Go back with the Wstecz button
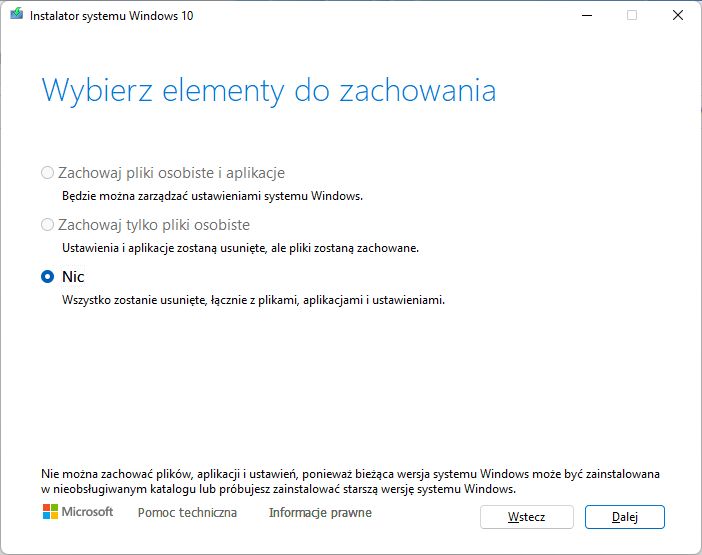The height and width of the screenshot is (555, 702). tap(526, 517)
